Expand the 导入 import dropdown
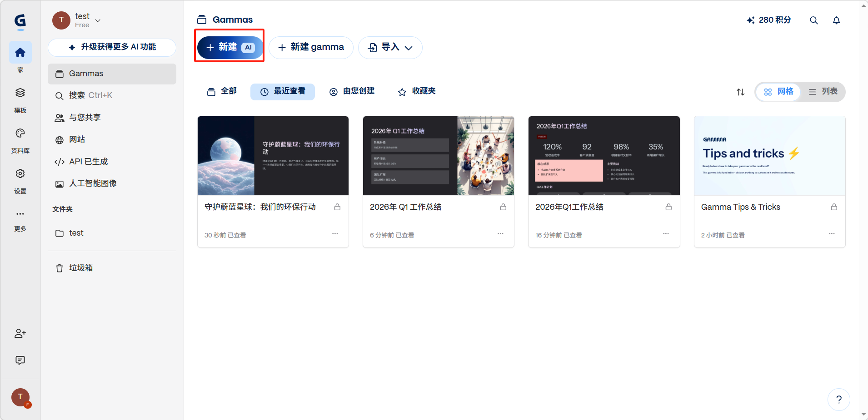868x420 pixels. point(390,48)
